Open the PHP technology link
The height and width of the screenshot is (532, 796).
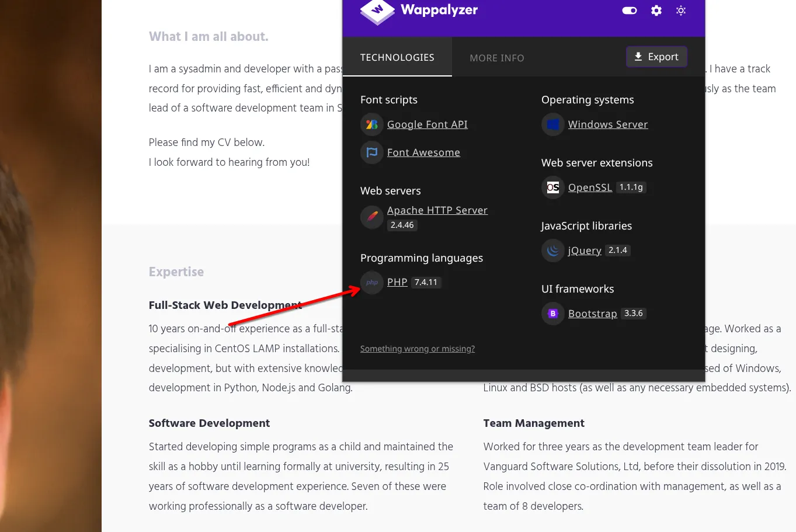(397, 282)
